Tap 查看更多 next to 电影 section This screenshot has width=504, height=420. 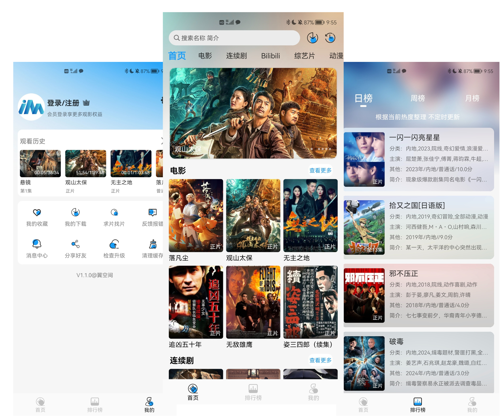(320, 170)
